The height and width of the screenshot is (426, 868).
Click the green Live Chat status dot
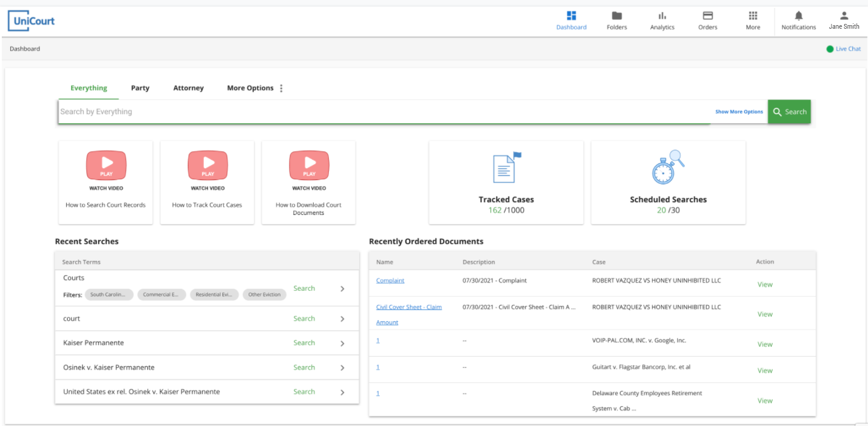pyautogui.click(x=830, y=49)
